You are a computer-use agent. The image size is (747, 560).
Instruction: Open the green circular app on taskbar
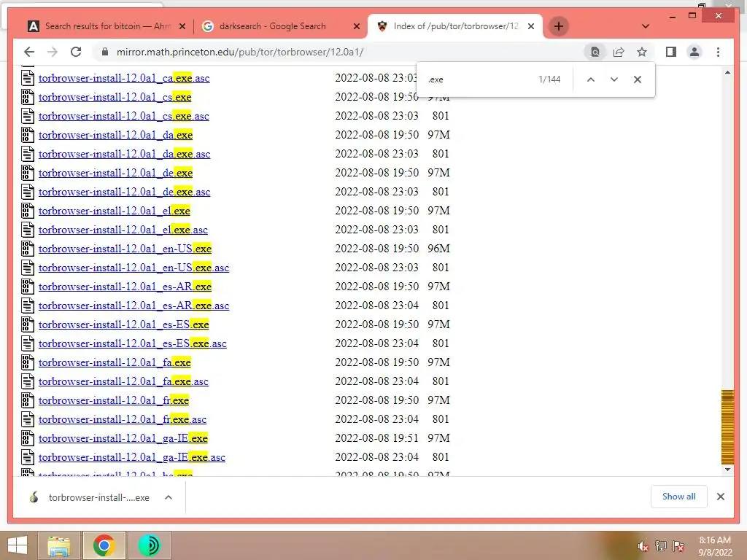point(149,545)
